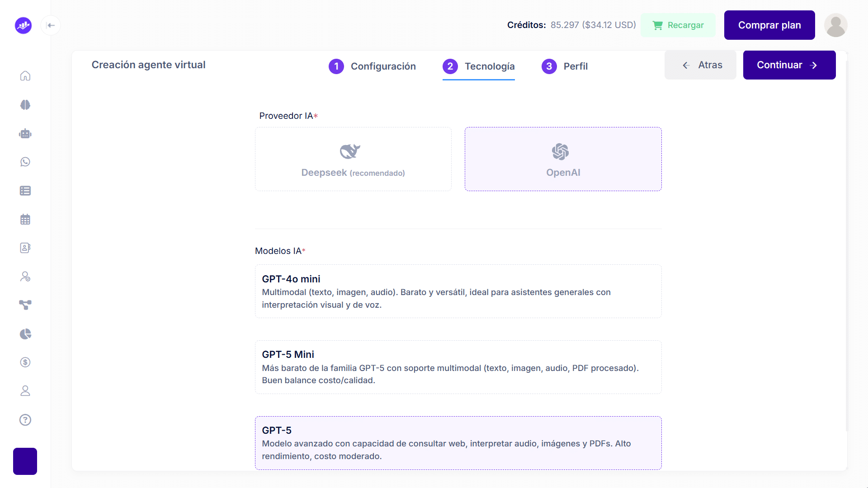Image resolution: width=868 pixels, height=488 pixels.
Task: Open the table list sidebar icon
Action: tap(25, 191)
